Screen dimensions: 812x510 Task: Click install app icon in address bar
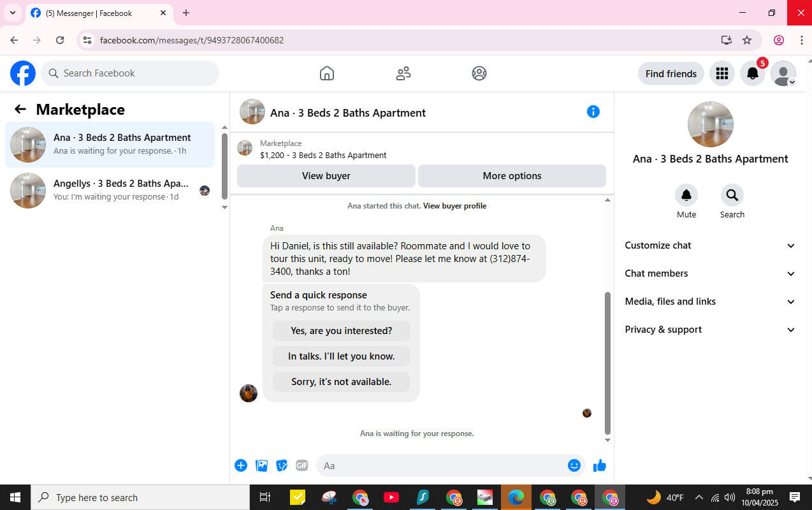point(727,40)
